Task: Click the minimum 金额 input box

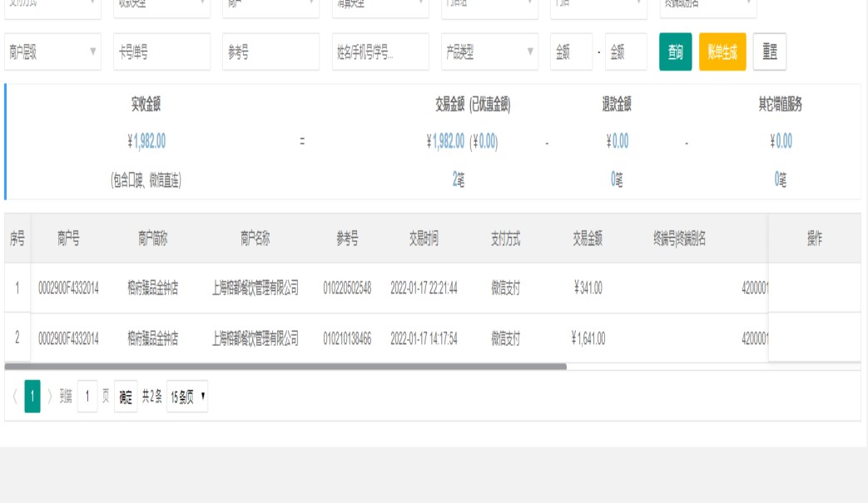Action: tap(571, 52)
